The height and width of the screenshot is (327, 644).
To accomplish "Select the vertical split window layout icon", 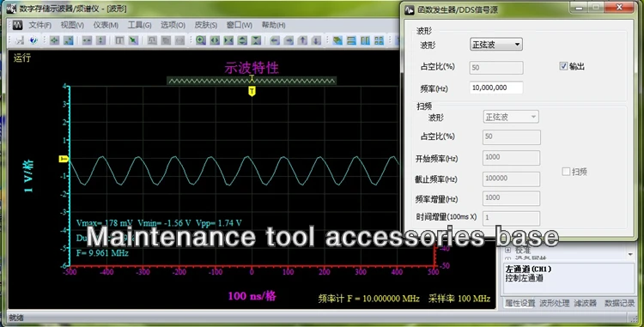I will tap(365, 40).
